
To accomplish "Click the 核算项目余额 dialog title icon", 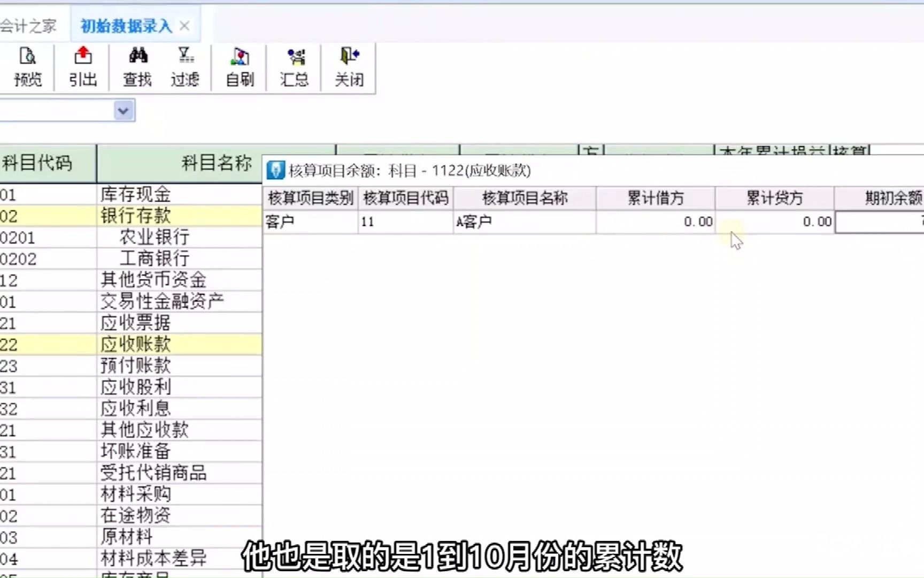I will point(275,170).
